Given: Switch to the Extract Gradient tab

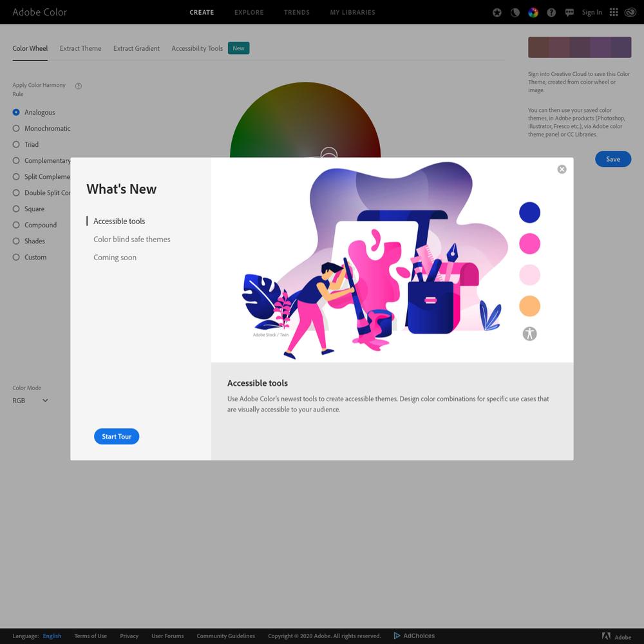Looking at the screenshot, I should [x=137, y=48].
